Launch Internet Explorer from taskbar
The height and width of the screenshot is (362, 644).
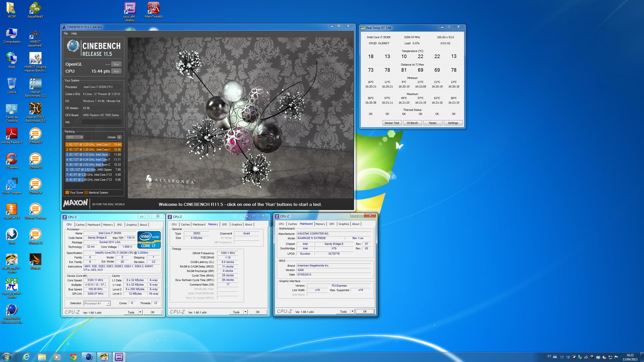26,357
